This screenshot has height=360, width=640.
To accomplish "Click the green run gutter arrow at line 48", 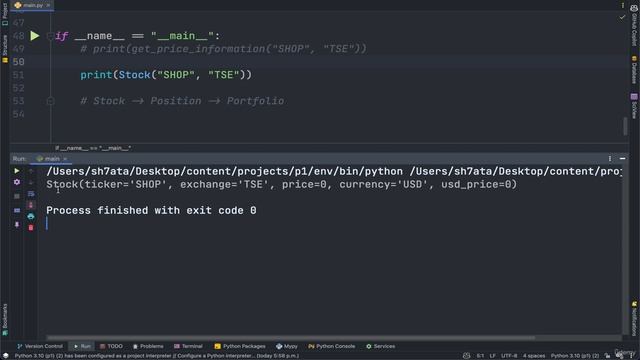I will click(35, 36).
